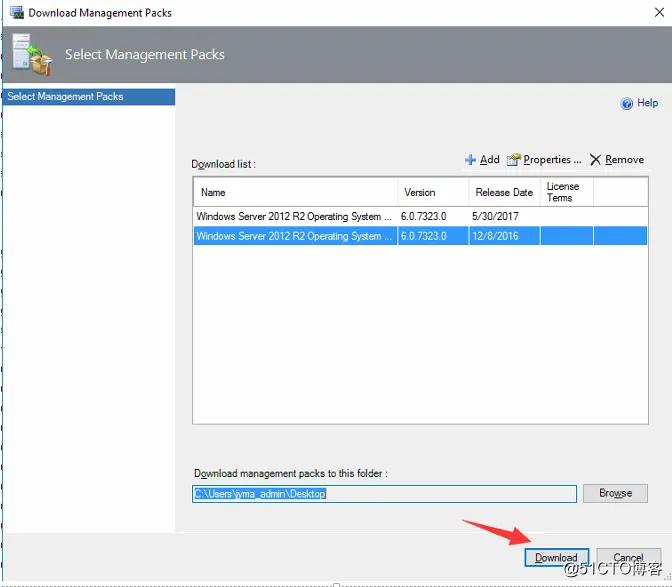This screenshot has width=672, height=587.
Task: Click the License Terms column header
Action: pos(567,192)
